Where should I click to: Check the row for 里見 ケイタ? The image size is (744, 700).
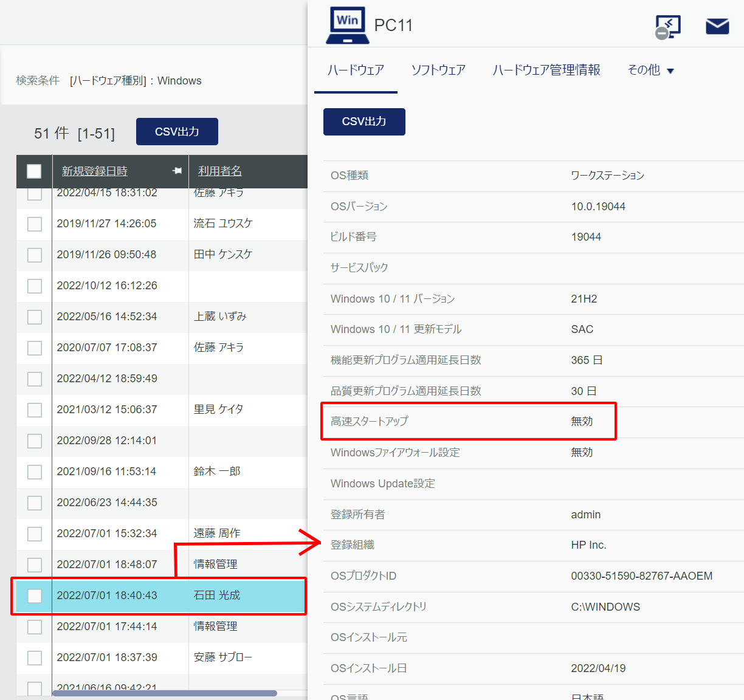[x=35, y=410]
